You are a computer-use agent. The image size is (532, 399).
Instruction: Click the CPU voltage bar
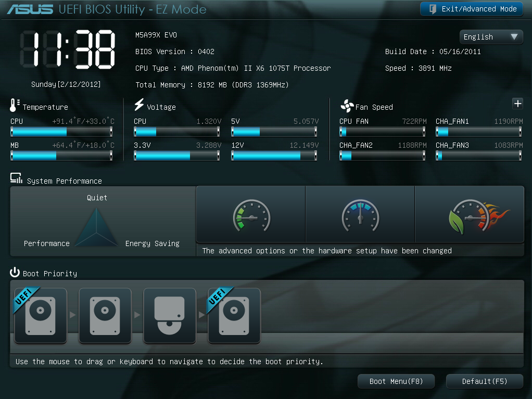tap(177, 132)
